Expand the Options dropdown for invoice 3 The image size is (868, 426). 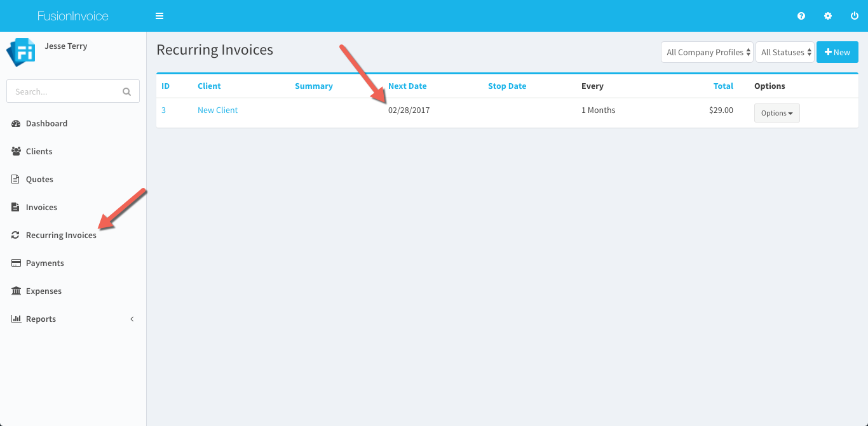pos(776,113)
